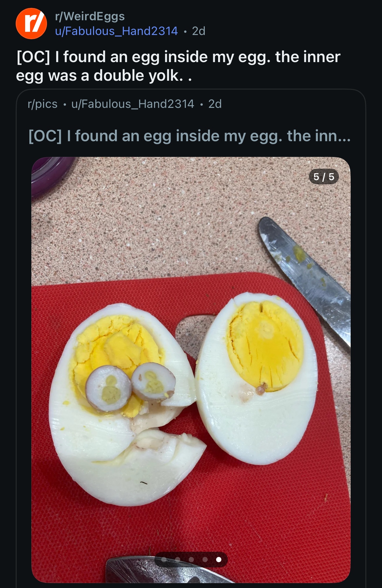Image resolution: width=382 pixels, height=588 pixels.
Task: Select the fourth gallery page dot
Action: [205, 560]
